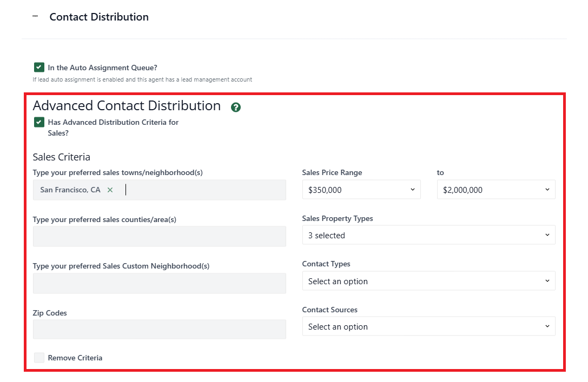The image size is (588, 382).
Task: Click the green checkmark for Auto Assignment Queue
Action: tap(39, 67)
